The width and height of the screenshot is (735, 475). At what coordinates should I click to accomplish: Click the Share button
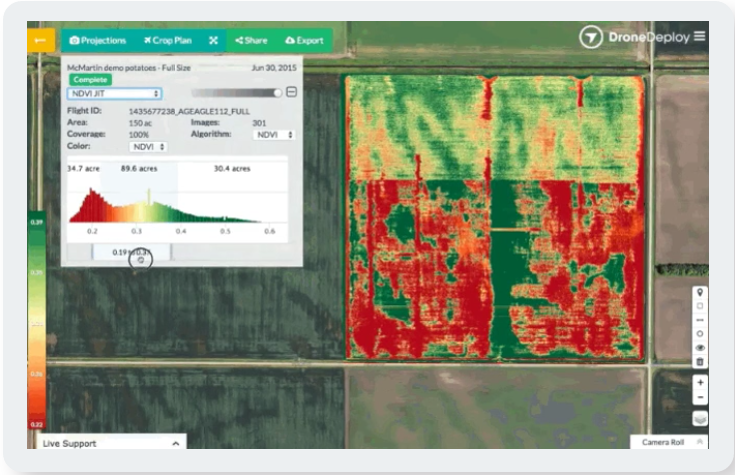(x=251, y=41)
